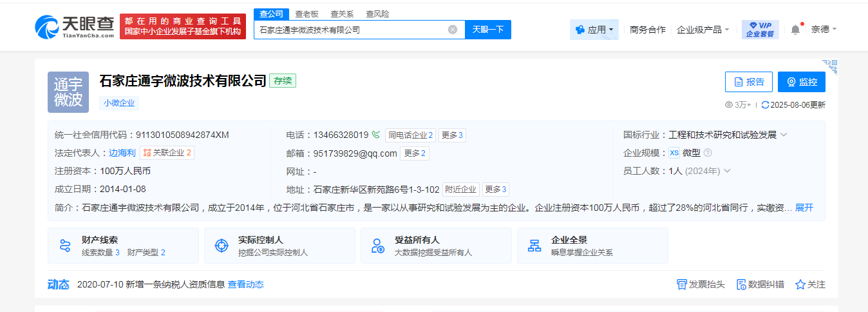Click the 线索数量 3 count
The image size is (868, 312).
coord(101,253)
